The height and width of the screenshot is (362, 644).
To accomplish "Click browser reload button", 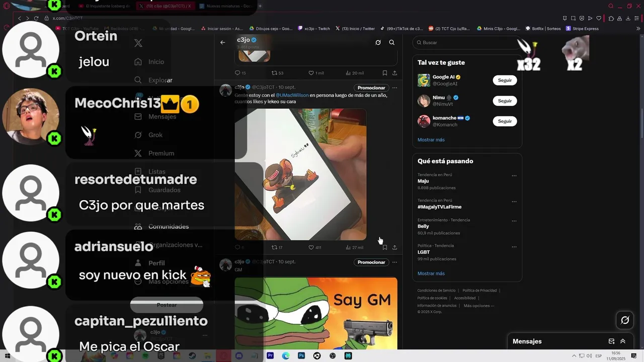I will tap(36, 18).
